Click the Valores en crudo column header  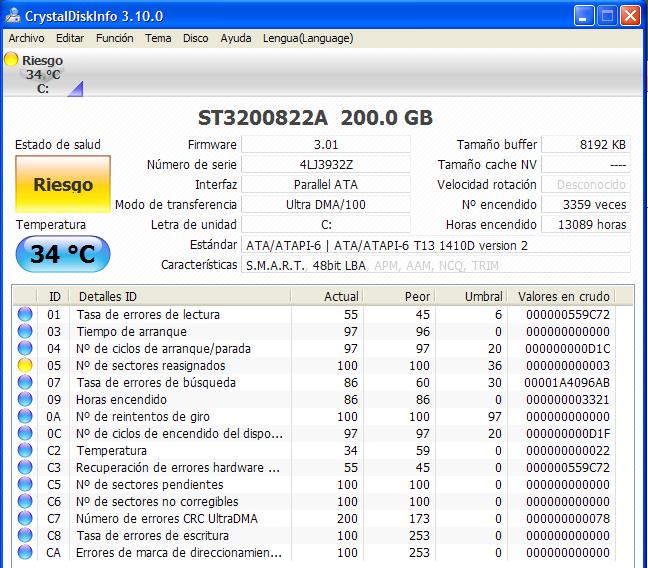[563, 297]
